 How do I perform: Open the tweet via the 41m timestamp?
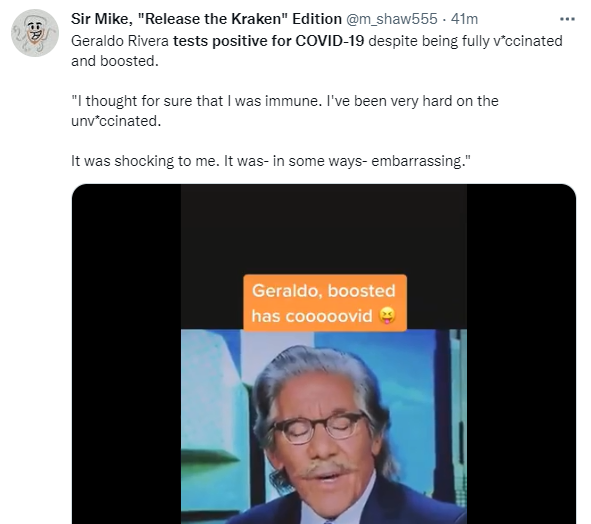(464, 19)
